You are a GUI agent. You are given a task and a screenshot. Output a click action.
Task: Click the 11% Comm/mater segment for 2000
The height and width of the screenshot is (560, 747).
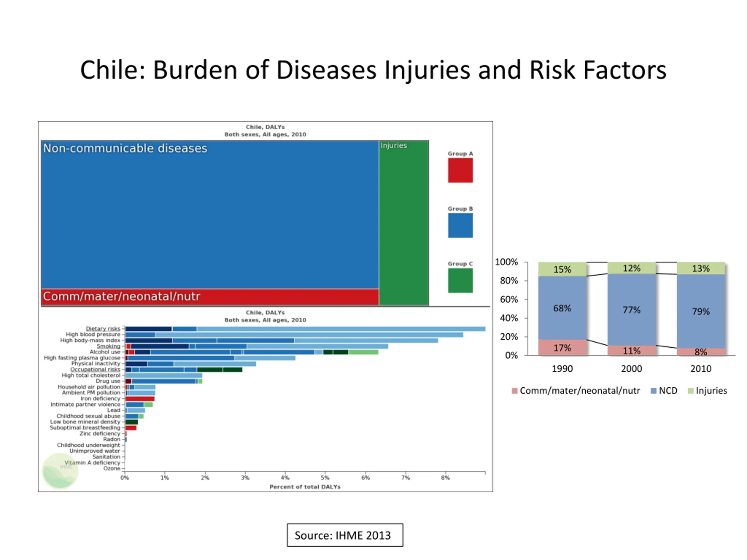click(x=631, y=350)
